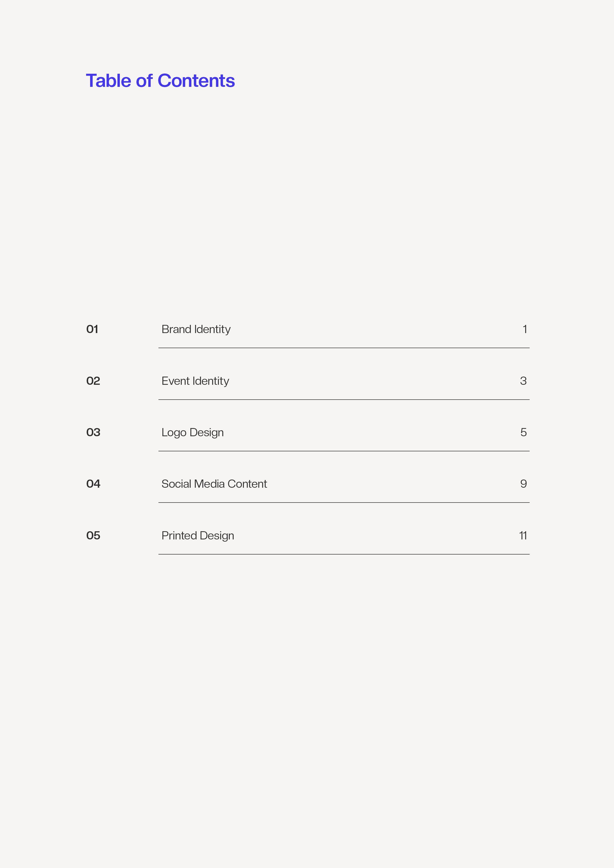Select section number 01
The width and height of the screenshot is (614, 868).
pyautogui.click(x=92, y=329)
